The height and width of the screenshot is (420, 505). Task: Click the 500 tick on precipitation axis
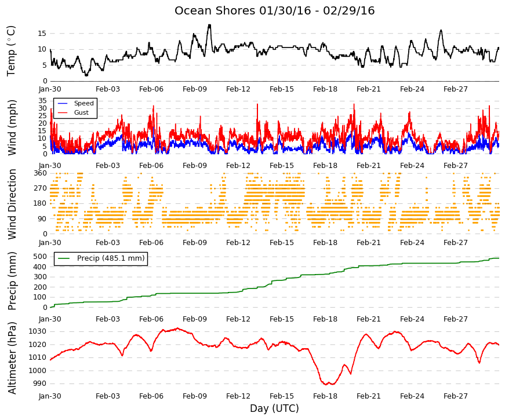(x=40, y=257)
